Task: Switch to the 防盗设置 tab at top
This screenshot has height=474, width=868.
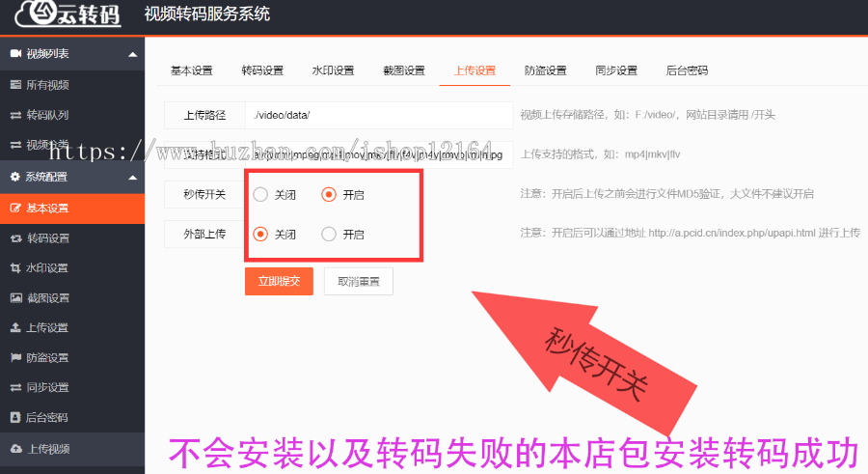Action: pyautogui.click(x=545, y=70)
